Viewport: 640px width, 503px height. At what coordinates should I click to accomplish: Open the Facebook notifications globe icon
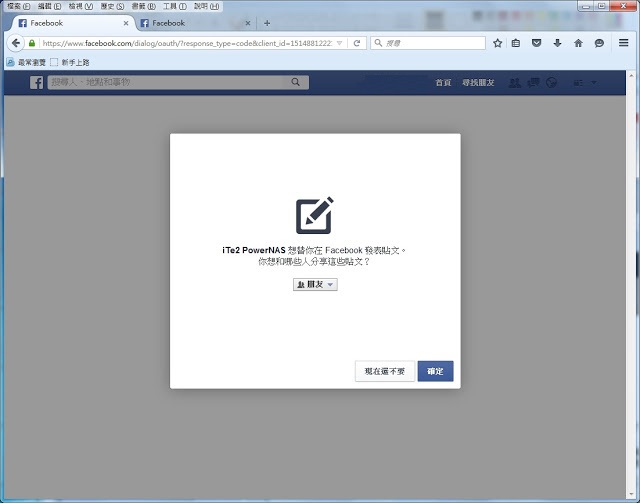click(551, 83)
